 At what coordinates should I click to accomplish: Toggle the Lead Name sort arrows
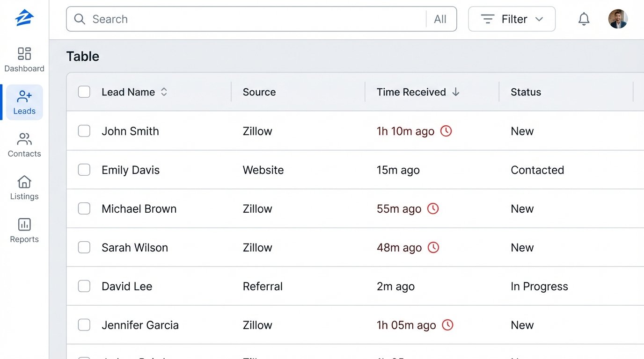pos(164,92)
